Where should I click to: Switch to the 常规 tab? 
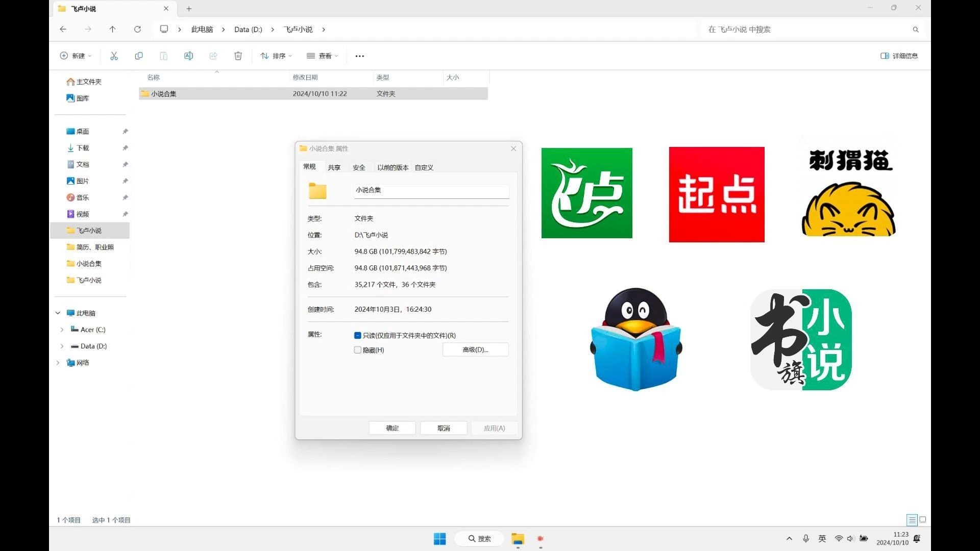(x=309, y=167)
